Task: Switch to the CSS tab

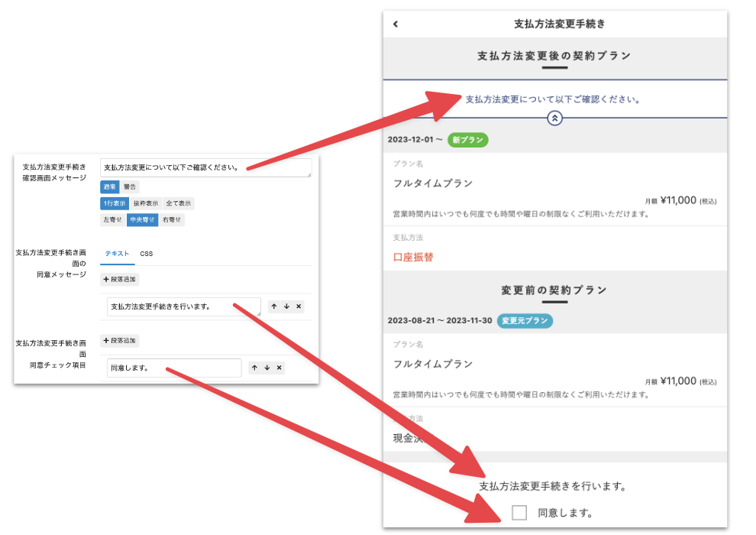Action: pyautogui.click(x=146, y=253)
